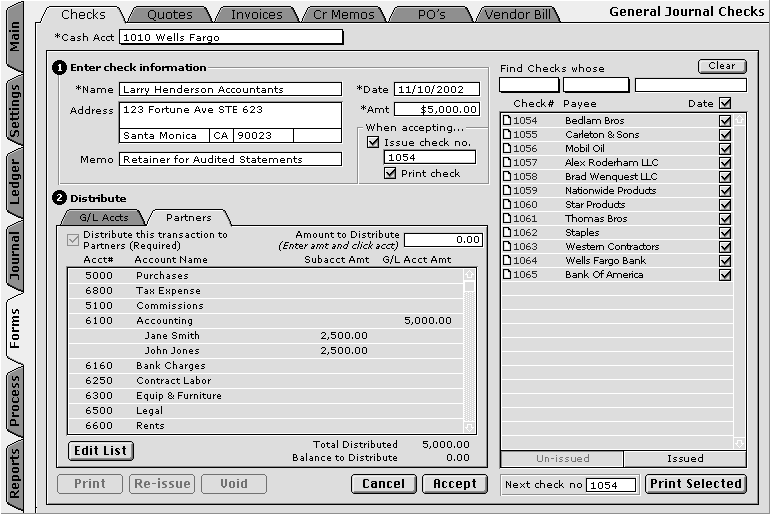Click the Edit List button
This screenshot has height=514, width=770.
pyautogui.click(x=101, y=451)
